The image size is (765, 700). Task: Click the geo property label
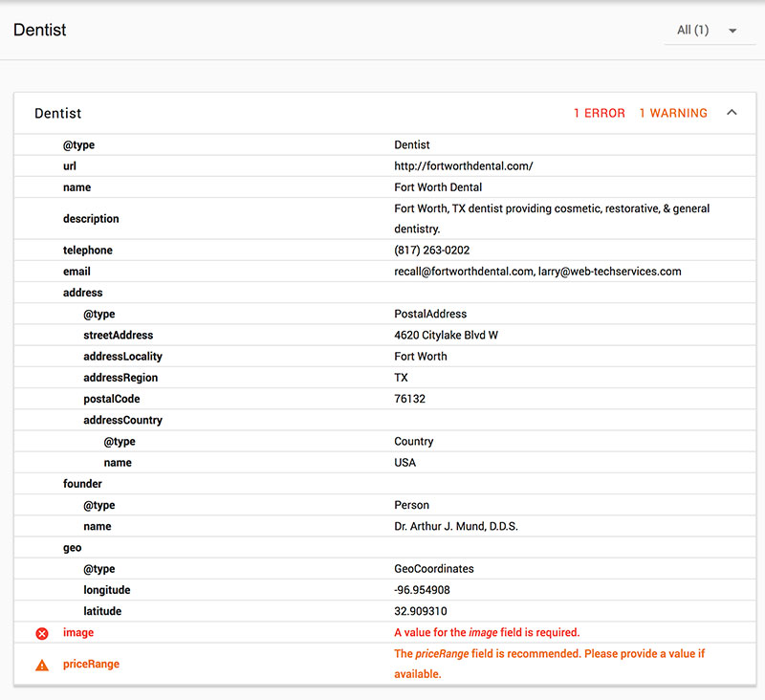pyautogui.click(x=73, y=548)
